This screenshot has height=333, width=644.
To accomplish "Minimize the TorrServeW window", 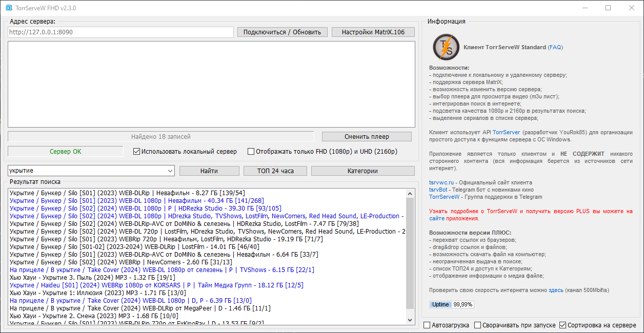I will click(585, 8).
